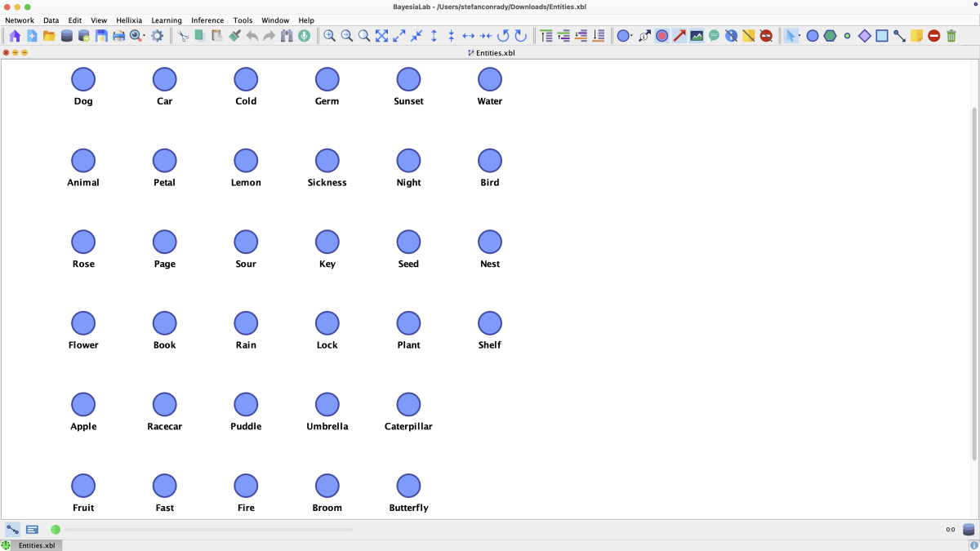
Task: Click the green status light in status bar
Action: [56, 530]
